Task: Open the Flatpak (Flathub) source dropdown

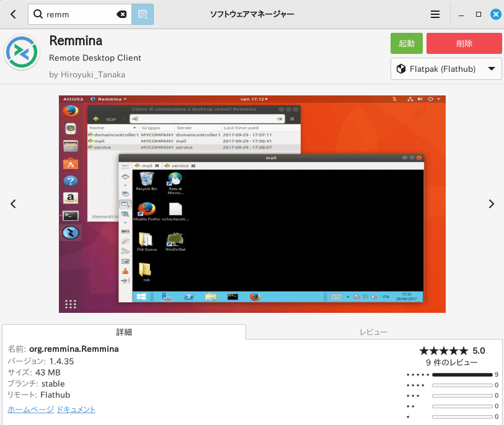Action: tap(445, 69)
